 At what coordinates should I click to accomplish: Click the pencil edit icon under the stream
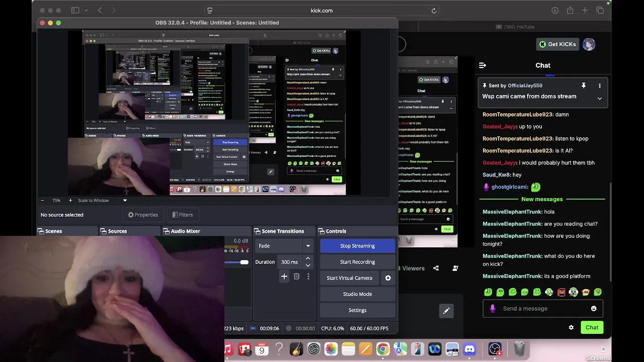point(446,311)
